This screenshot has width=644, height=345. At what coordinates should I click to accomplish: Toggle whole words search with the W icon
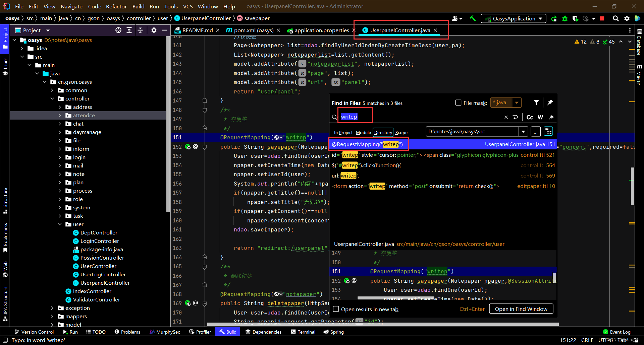[x=540, y=117]
